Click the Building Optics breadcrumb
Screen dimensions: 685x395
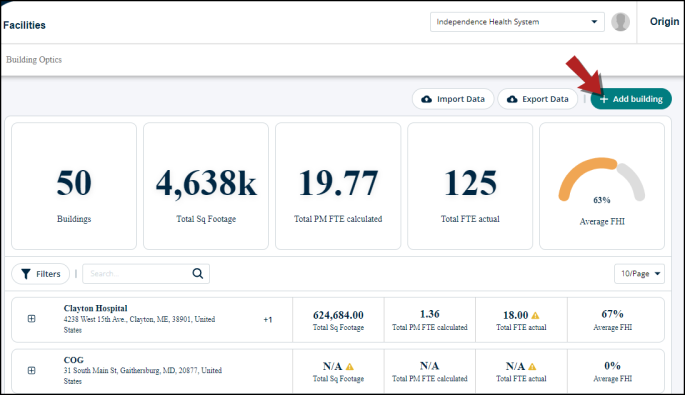coord(34,59)
